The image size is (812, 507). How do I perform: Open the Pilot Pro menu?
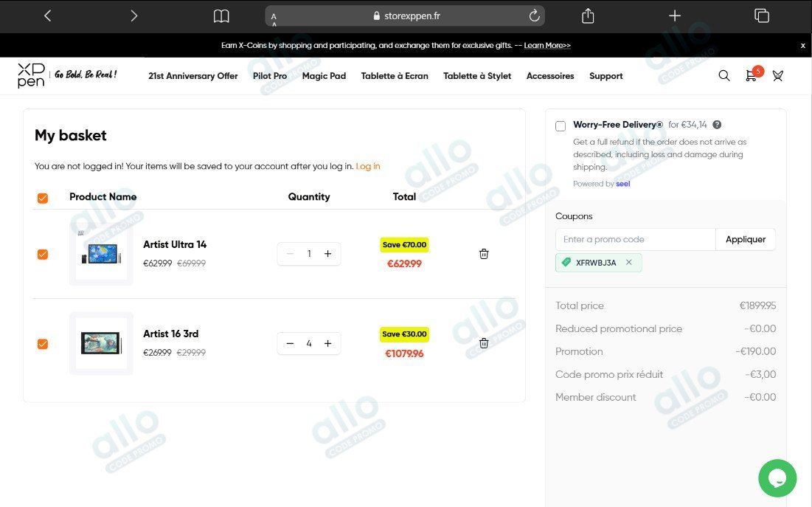(x=270, y=76)
